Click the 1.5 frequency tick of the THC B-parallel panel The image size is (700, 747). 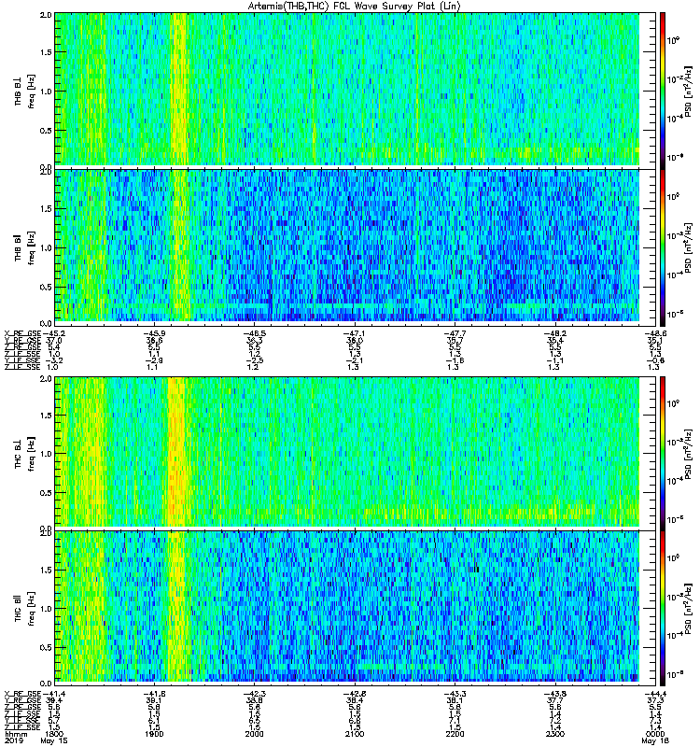pos(46,570)
